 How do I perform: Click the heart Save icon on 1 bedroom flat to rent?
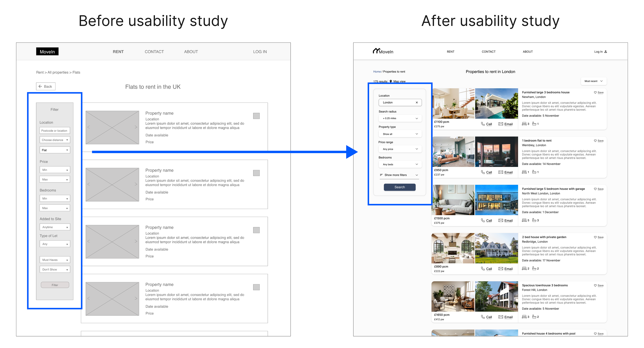click(x=595, y=141)
